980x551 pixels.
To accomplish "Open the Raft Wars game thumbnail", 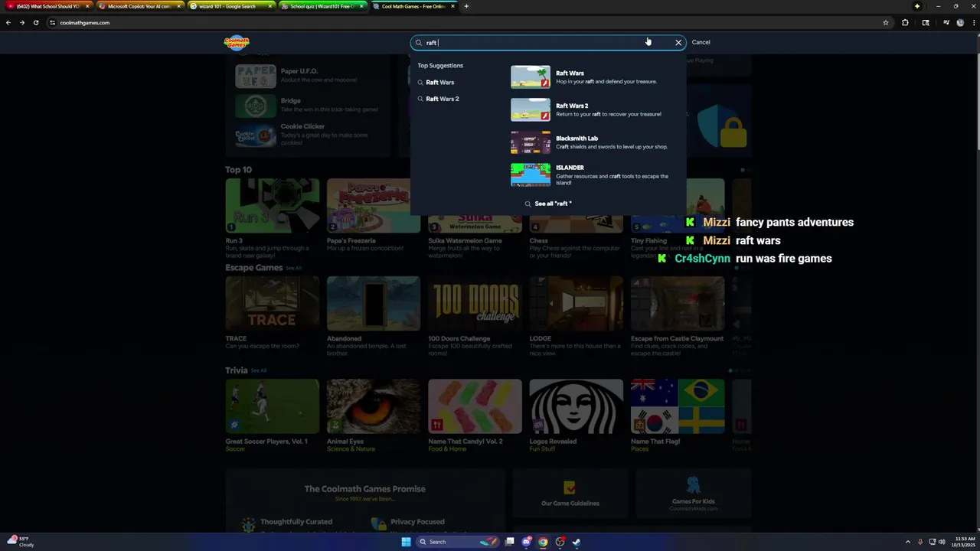I will (531, 77).
